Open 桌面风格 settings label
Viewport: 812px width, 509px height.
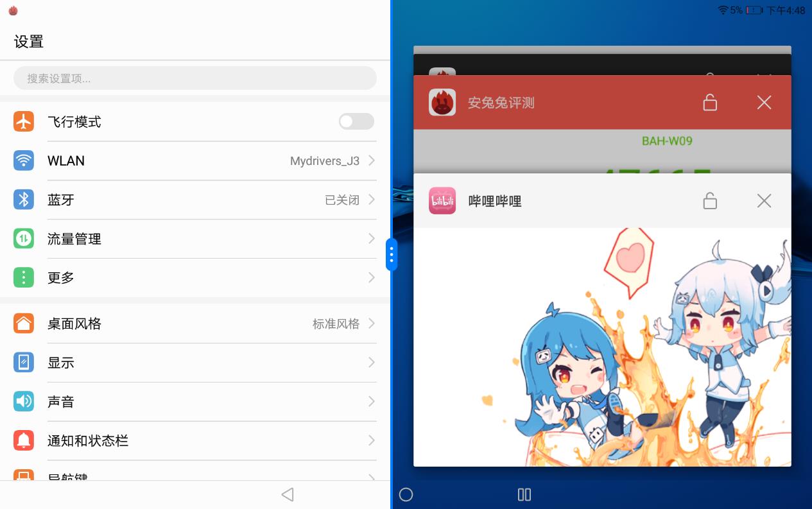tap(74, 324)
